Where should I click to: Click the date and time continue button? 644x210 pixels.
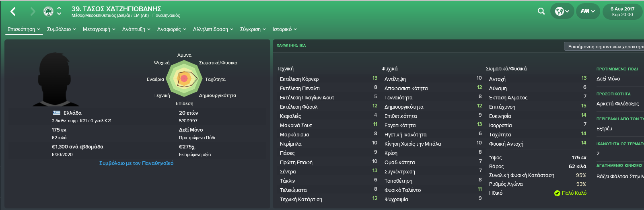[622, 11]
